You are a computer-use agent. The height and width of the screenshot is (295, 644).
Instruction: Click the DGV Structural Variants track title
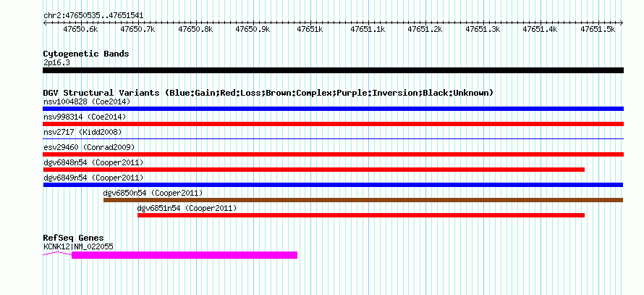coord(268,93)
